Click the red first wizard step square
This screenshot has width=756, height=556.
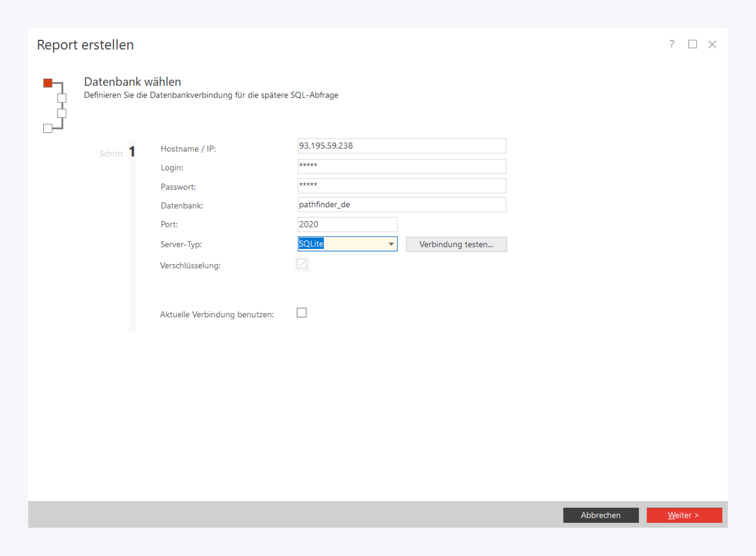point(48,83)
